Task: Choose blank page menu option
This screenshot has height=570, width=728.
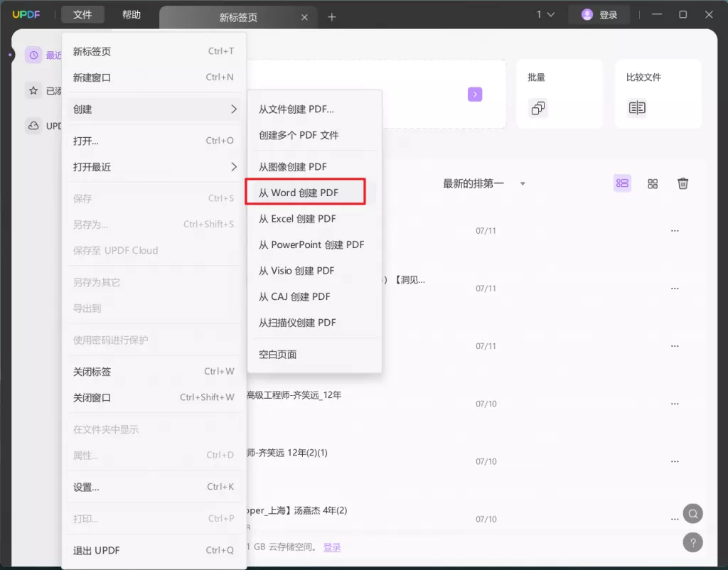Action: pos(278,354)
